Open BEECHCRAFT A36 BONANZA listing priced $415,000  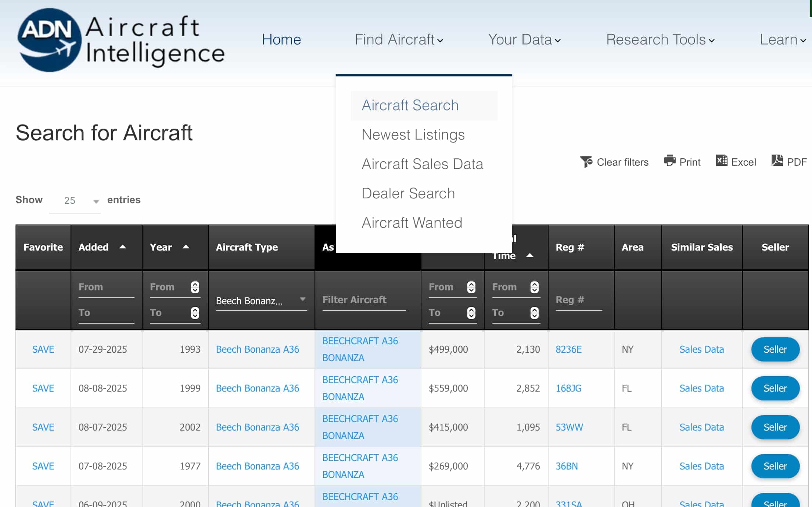[360, 427]
